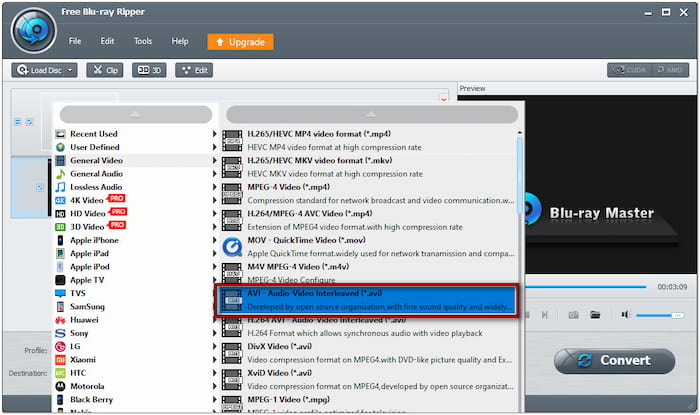Toggle AMD acceleration
Viewport: 700px width, 415px height.
pyautogui.click(x=669, y=70)
